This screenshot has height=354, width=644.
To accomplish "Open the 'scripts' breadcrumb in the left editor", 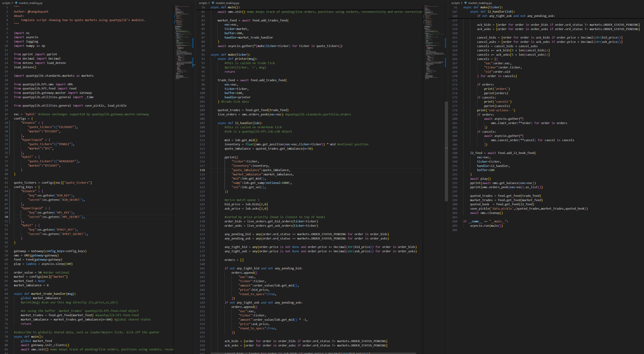I will click(x=6, y=3).
